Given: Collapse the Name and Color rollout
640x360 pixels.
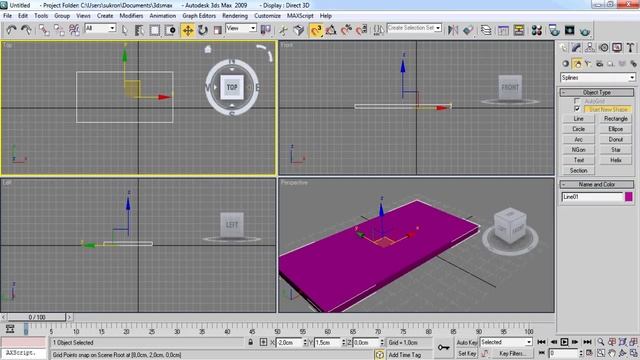Looking at the screenshot, I should [x=597, y=184].
